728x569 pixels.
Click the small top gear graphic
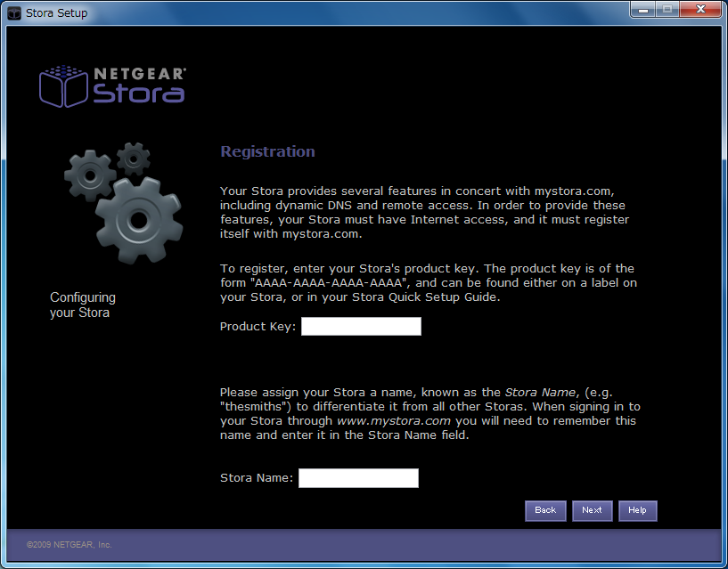134,159
